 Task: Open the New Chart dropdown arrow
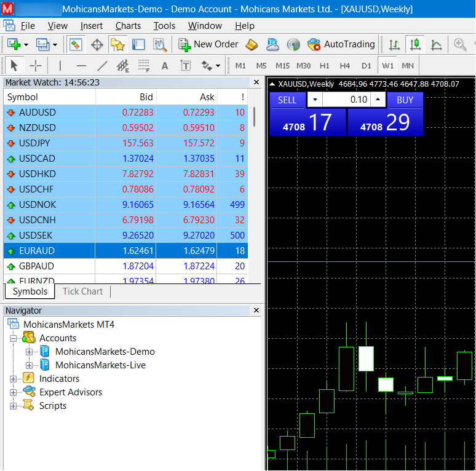point(26,45)
